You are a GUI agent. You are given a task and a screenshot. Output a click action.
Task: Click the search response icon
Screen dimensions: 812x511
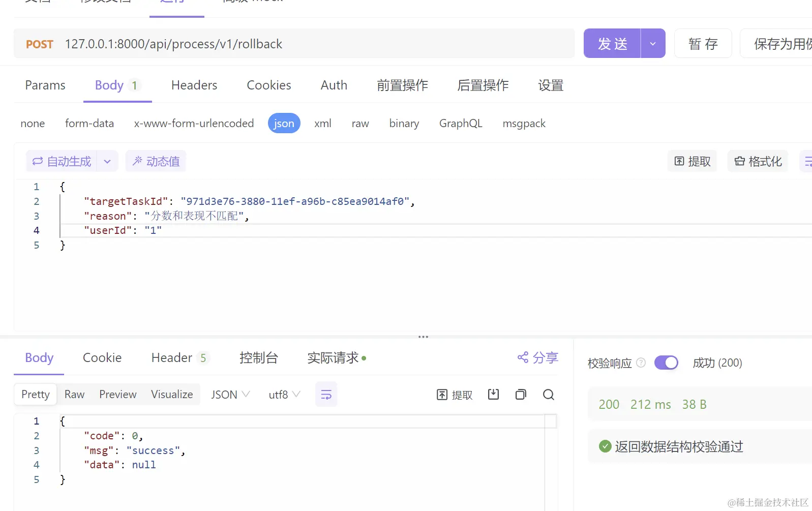coord(549,394)
